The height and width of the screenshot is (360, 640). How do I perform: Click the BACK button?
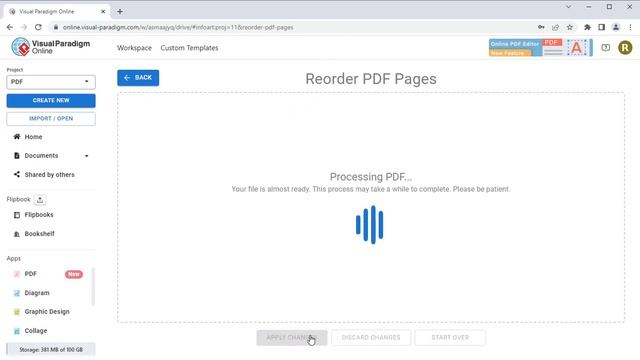pyautogui.click(x=138, y=78)
